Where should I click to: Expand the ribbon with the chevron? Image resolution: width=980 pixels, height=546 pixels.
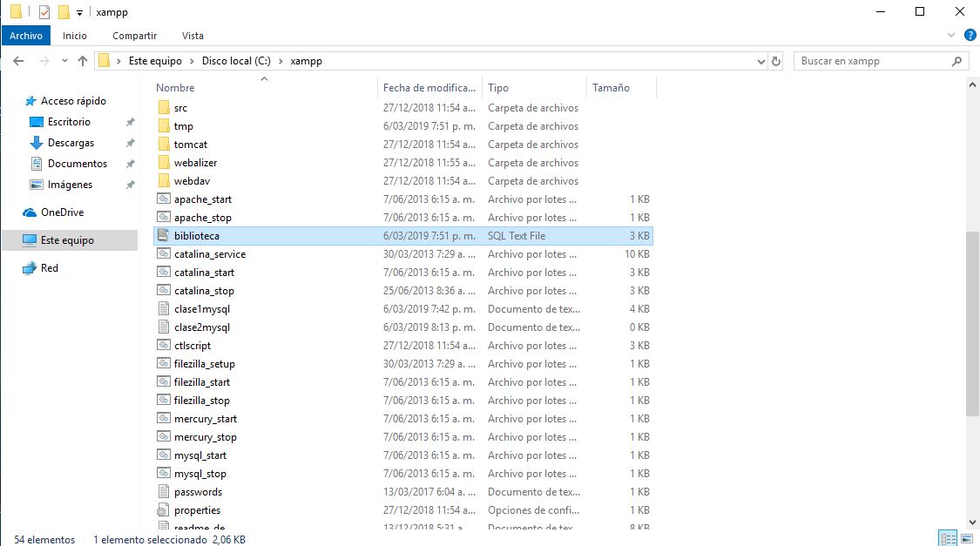pyautogui.click(x=953, y=36)
